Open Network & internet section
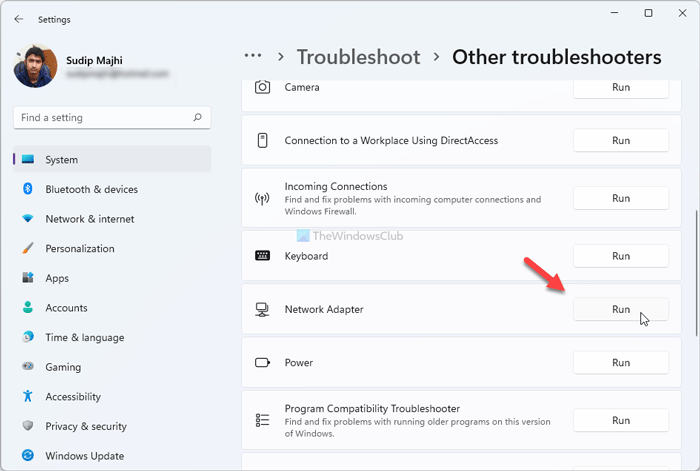This screenshot has height=471, width=700. tap(89, 219)
